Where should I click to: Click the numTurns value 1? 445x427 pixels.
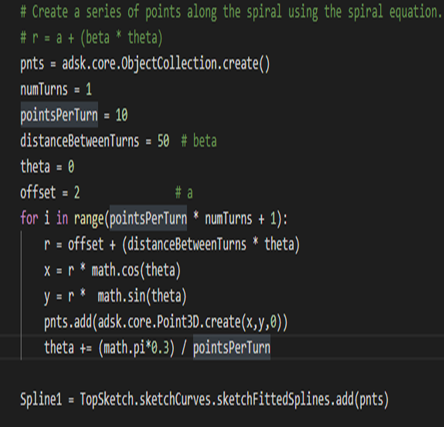click(x=89, y=89)
